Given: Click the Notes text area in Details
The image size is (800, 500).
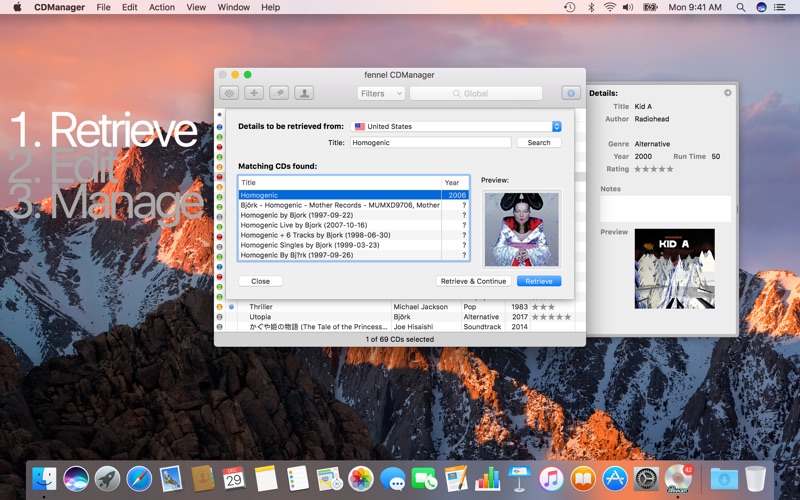Looking at the screenshot, I should (x=665, y=209).
